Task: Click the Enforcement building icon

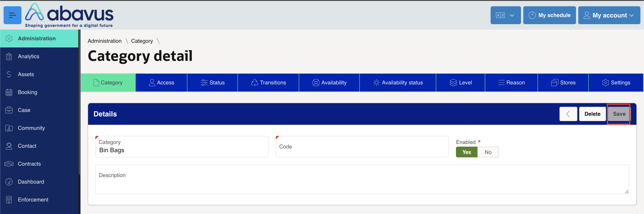Action: tap(9, 200)
